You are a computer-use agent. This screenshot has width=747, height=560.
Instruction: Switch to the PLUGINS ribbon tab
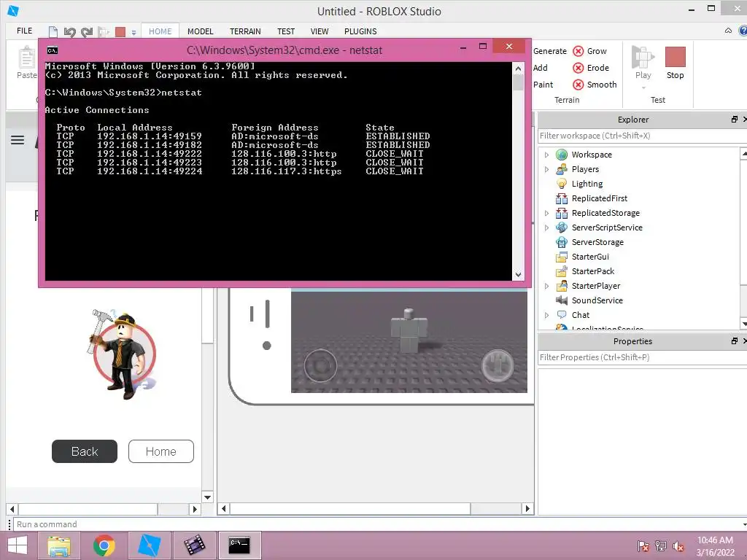pyautogui.click(x=360, y=31)
